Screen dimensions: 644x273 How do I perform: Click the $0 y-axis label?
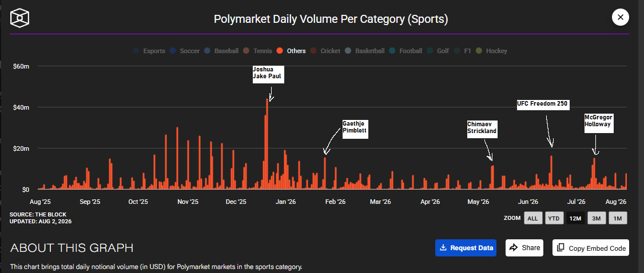pyautogui.click(x=25, y=190)
